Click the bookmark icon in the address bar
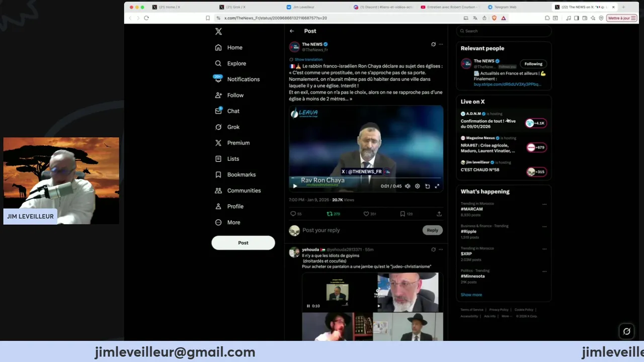644x362 pixels. click(x=208, y=18)
